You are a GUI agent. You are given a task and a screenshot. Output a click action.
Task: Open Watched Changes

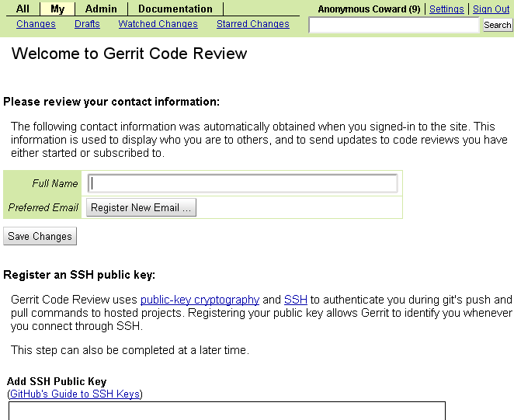click(158, 24)
